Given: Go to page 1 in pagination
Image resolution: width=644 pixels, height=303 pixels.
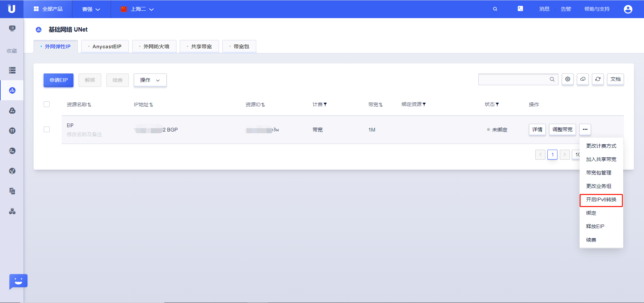Looking at the screenshot, I should pos(552,155).
